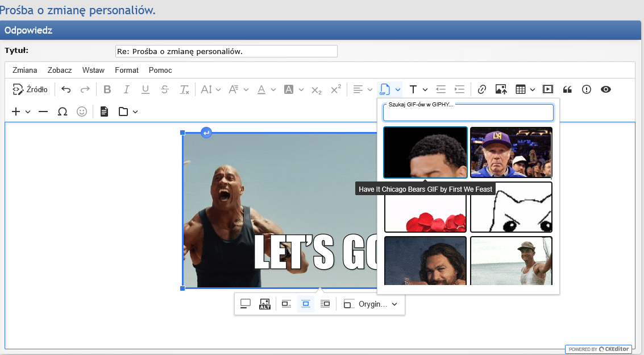Open the font family dropdown

click(239, 89)
